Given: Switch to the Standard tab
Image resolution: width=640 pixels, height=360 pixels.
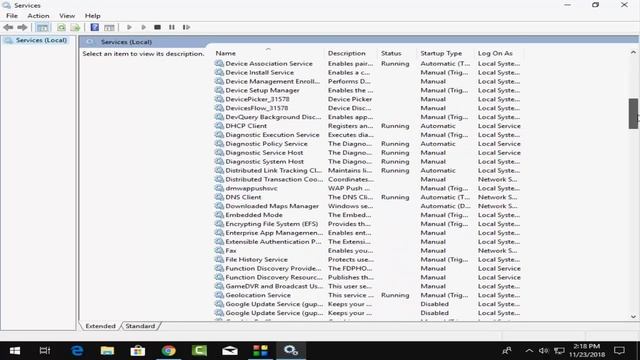Looking at the screenshot, I should coord(140,326).
